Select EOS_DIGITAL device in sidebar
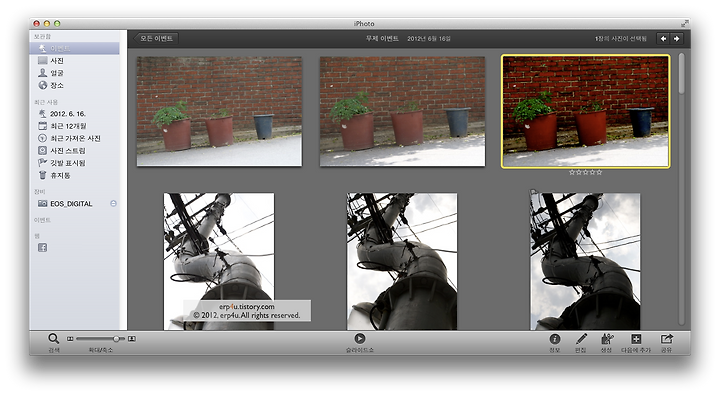 click(71, 204)
